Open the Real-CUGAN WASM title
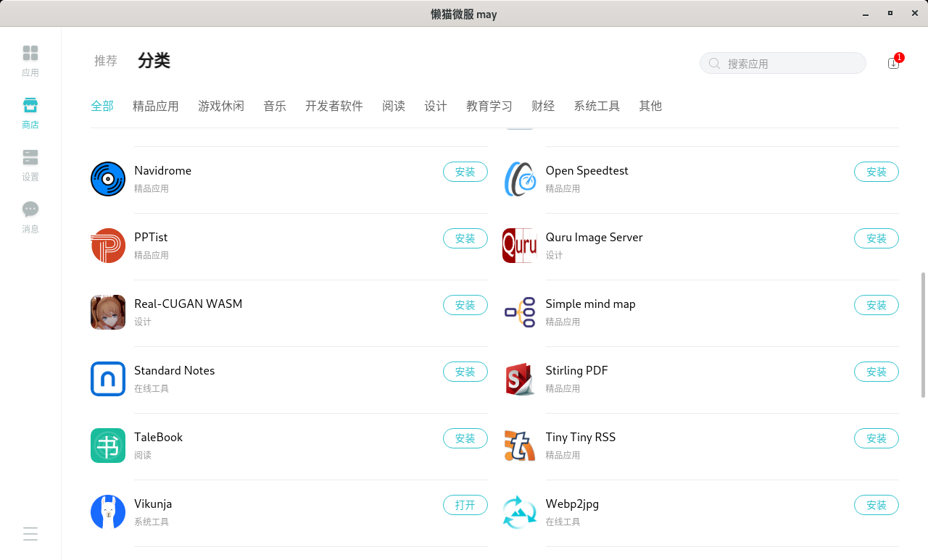The width and height of the screenshot is (928, 560). coord(188,304)
